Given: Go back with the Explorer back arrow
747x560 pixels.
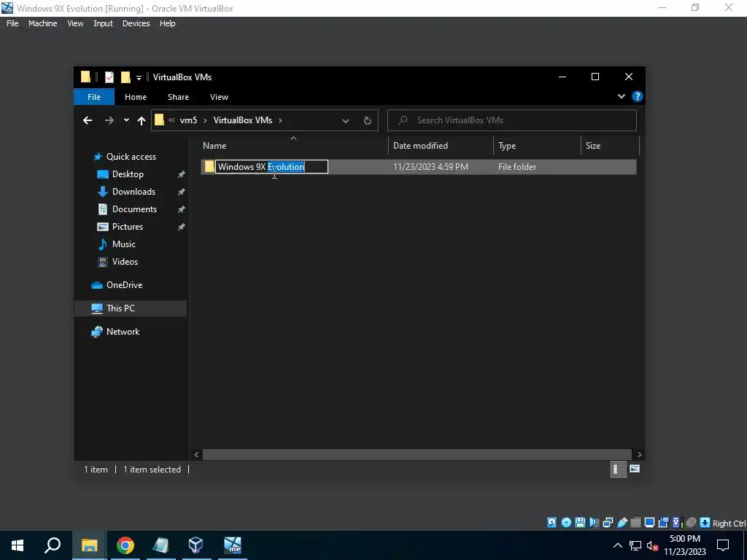Looking at the screenshot, I should 88,120.
